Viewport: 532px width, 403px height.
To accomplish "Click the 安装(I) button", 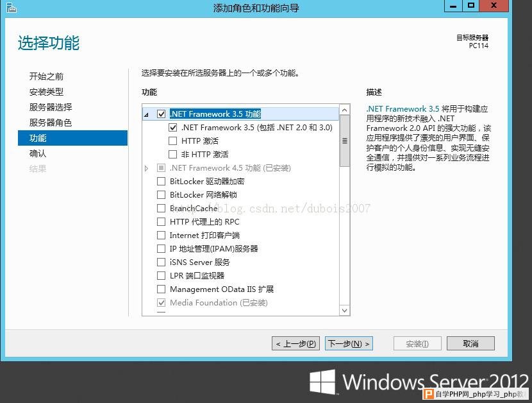I will click(x=417, y=343).
